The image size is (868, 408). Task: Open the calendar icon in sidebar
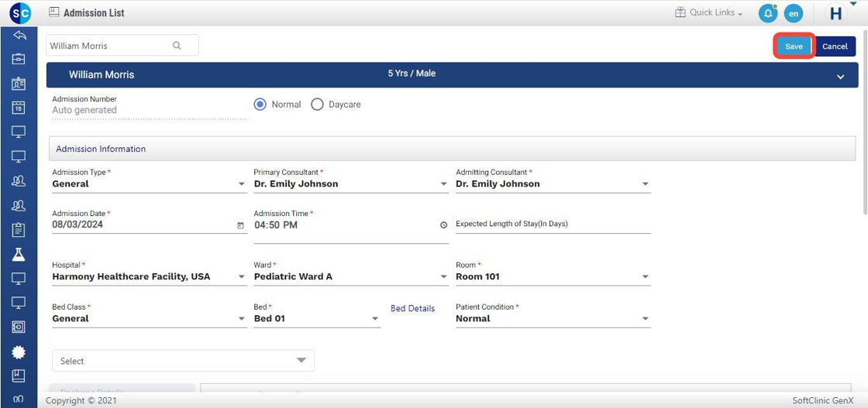point(19,108)
